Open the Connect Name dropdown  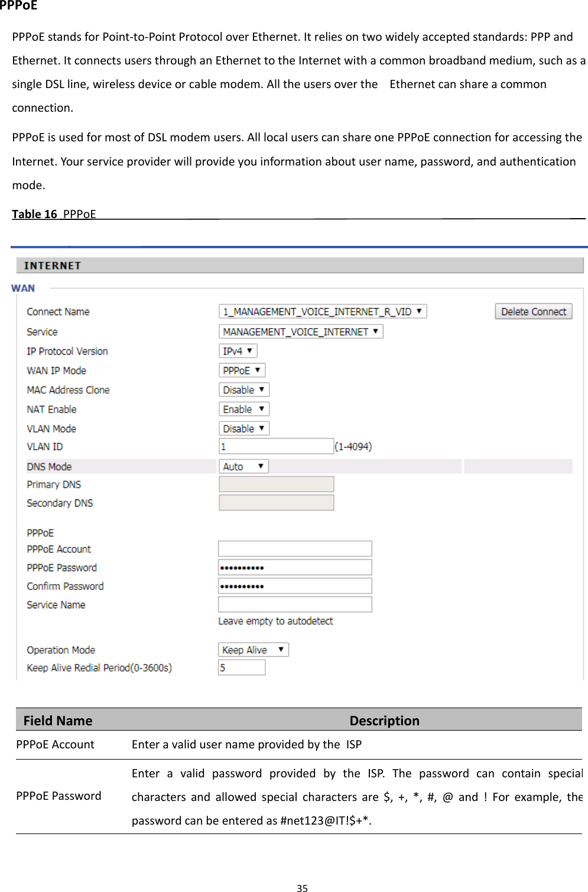pyautogui.click(x=323, y=311)
